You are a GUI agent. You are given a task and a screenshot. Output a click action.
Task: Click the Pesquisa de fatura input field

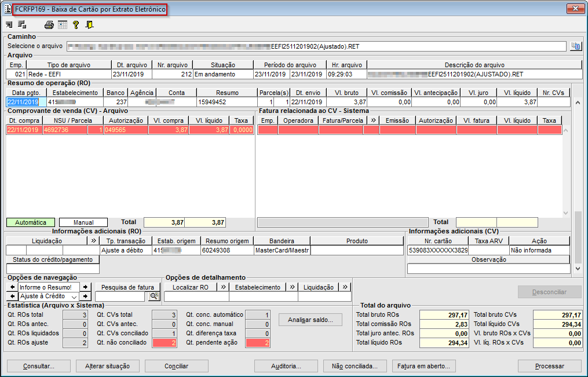[120, 297]
